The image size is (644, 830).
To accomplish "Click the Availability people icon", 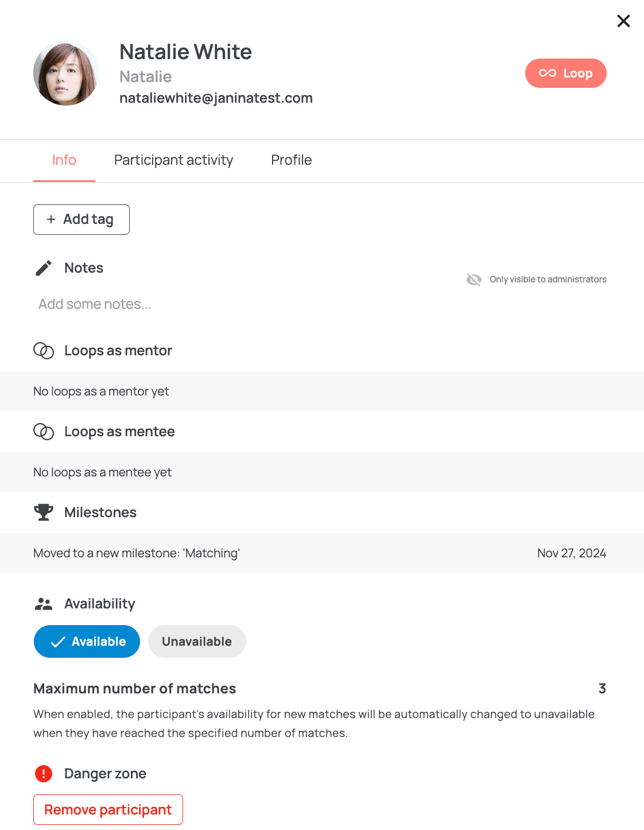I will (44, 604).
